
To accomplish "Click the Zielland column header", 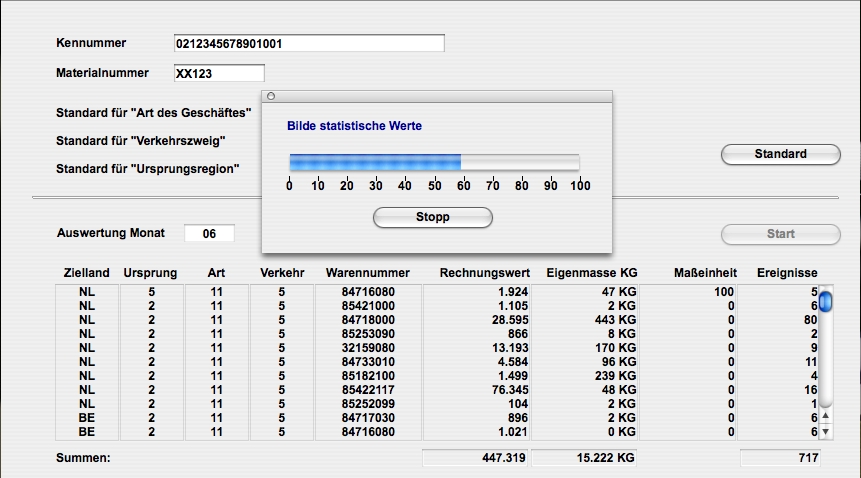I will [x=85, y=272].
